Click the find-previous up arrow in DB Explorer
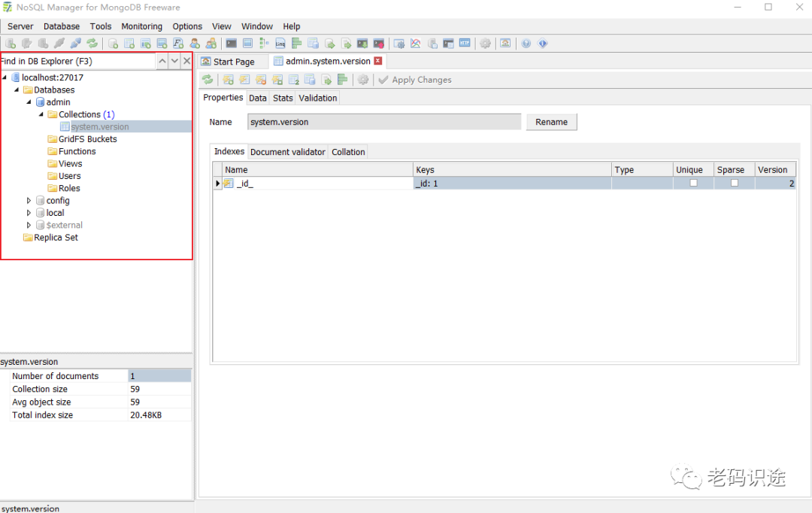 (162, 61)
